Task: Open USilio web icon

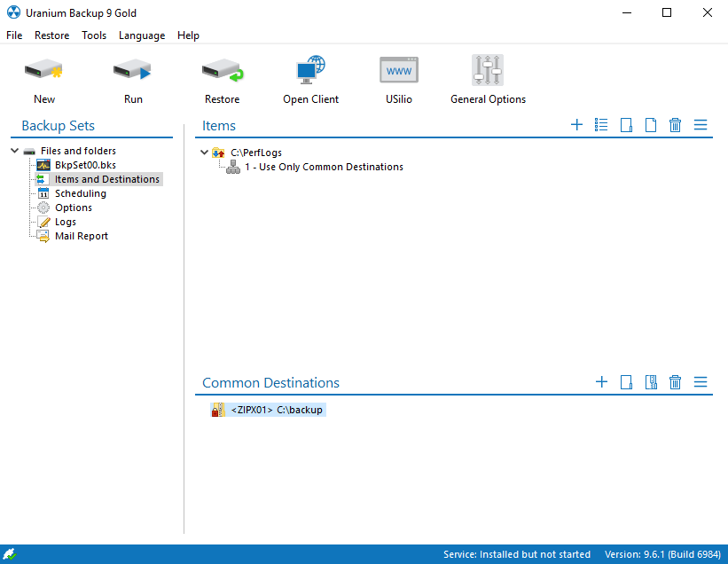Action: [399, 70]
